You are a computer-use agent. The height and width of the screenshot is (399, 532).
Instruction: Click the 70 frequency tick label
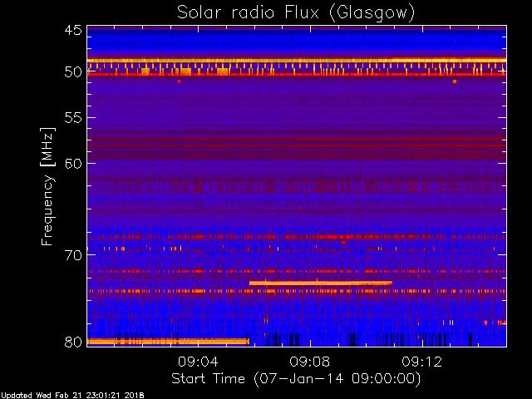[x=73, y=255]
